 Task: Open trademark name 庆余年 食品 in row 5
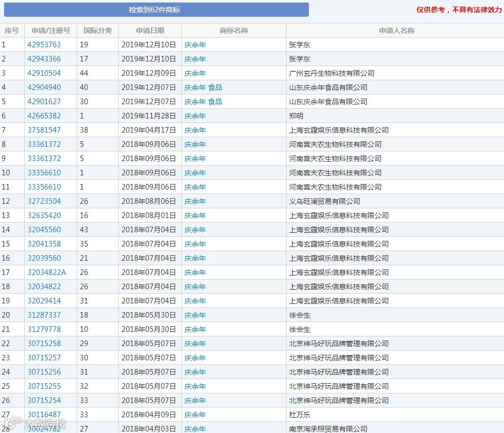tap(203, 102)
